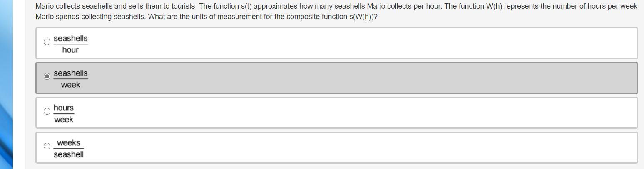Select the seashells per hour radio button

pos(47,42)
